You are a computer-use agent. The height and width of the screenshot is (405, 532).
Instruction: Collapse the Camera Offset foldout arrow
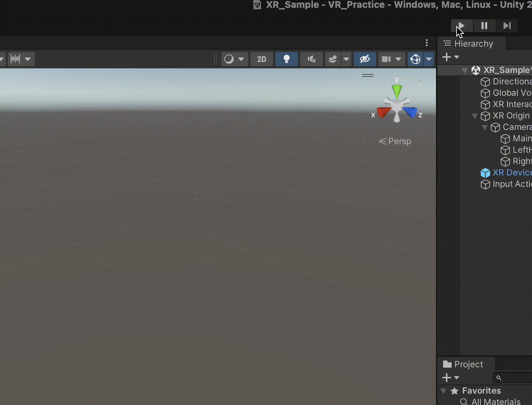[x=485, y=127]
